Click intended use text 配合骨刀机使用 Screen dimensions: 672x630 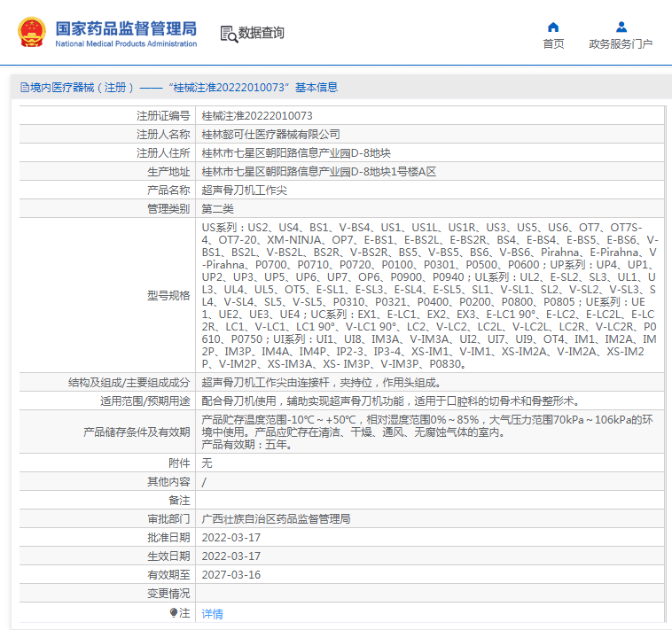coord(391,401)
